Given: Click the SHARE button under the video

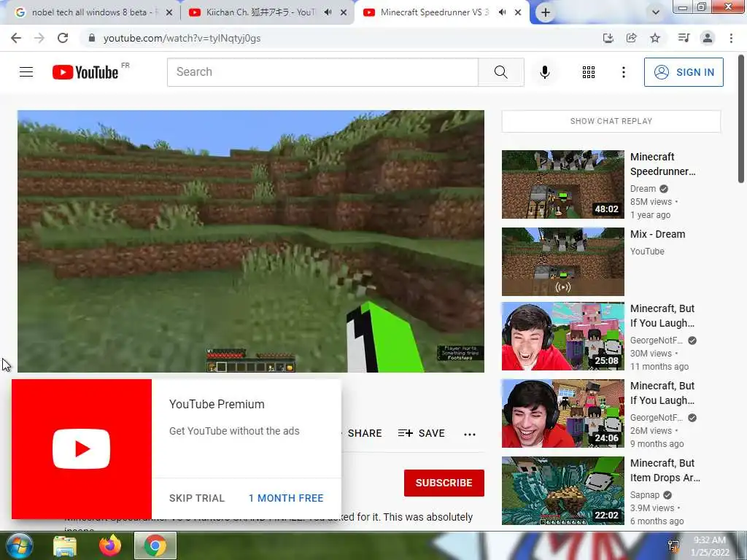Looking at the screenshot, I should pos(365,433).
